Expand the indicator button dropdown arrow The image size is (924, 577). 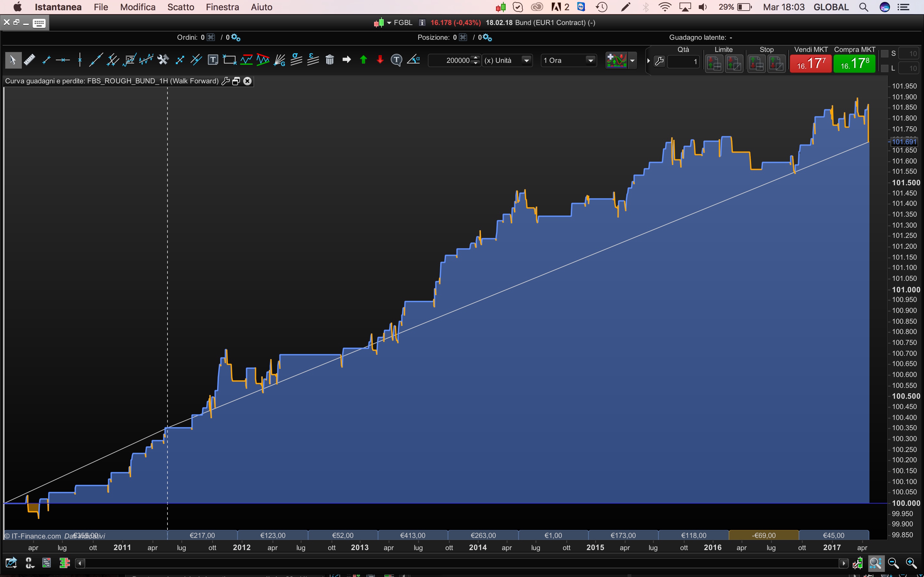click(632, 60)
